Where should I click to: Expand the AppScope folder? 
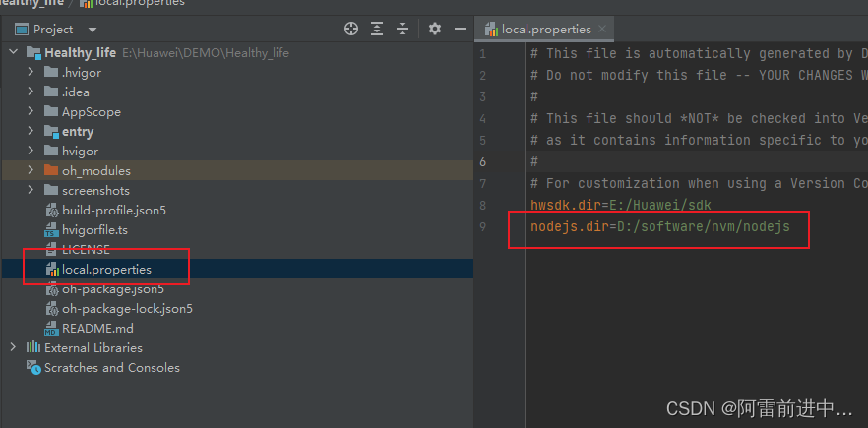coord(31,111)
